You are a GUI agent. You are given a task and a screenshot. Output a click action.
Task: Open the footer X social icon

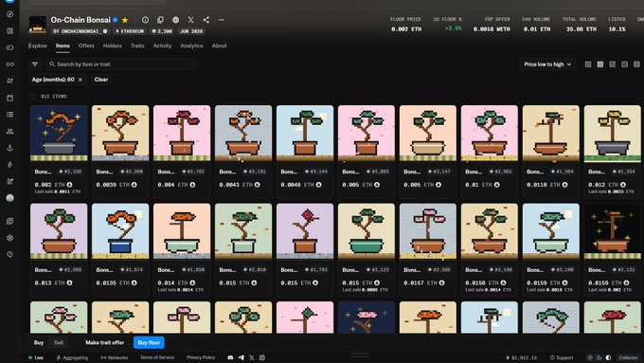(251, 357)
